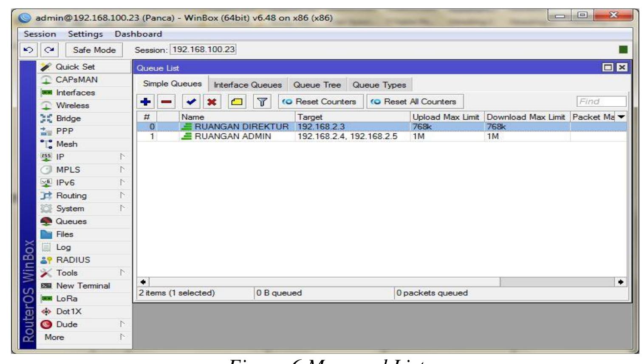
Task: Open the column chooser dropdown arrow
Action: [621, 117]
